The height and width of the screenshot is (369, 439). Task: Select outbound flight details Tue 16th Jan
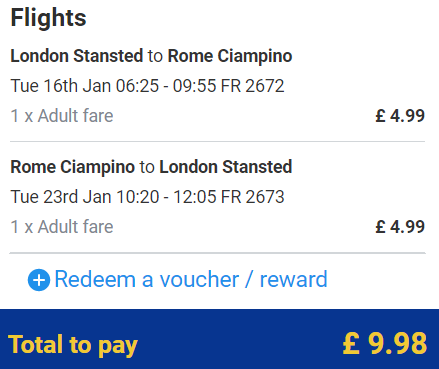pos(147,86)
